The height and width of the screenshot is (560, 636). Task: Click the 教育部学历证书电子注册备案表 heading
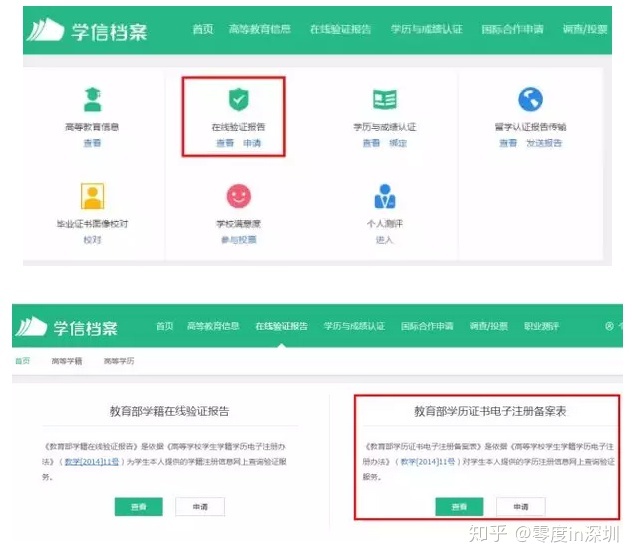point(490,411)
